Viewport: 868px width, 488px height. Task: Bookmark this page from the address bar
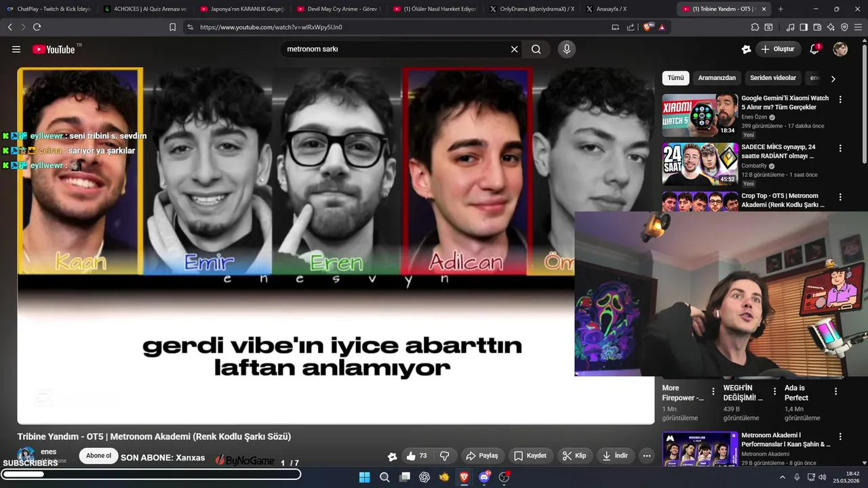point(172,27)
